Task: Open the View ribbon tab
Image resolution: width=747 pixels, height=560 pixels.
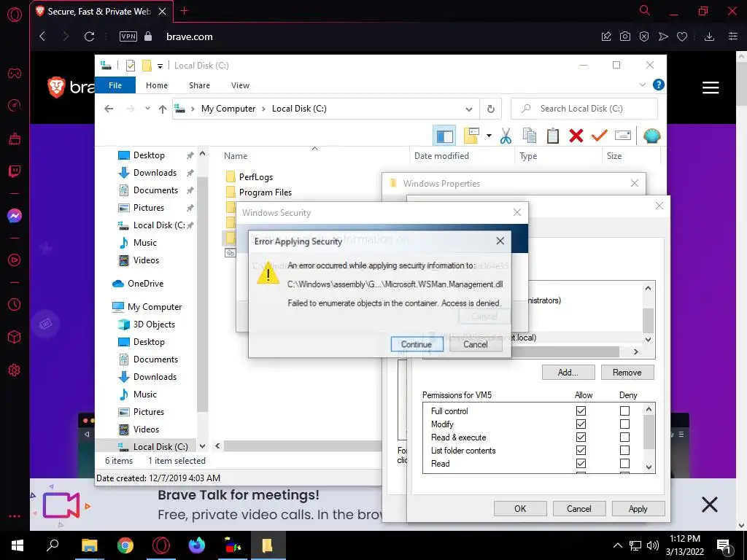Action: 240,85
